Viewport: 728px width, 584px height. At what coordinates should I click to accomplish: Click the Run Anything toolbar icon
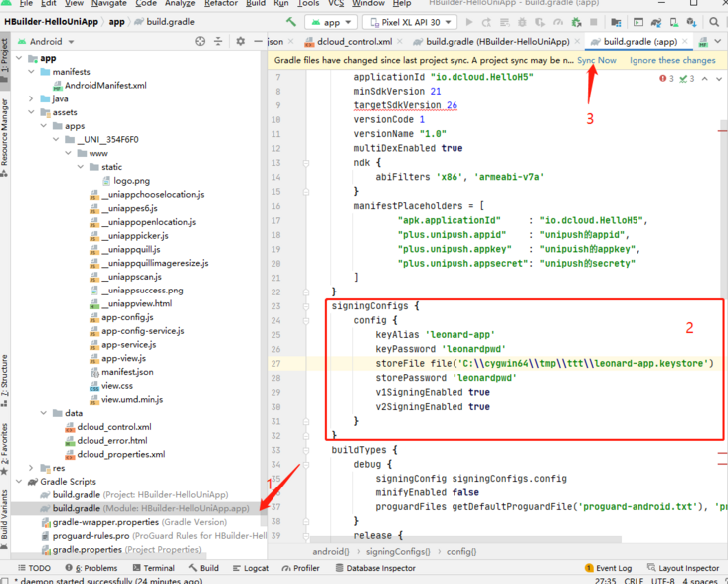[638, 22]
